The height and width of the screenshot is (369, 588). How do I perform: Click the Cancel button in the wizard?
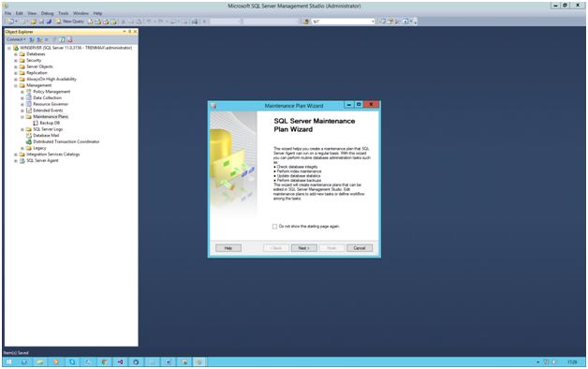click(x=360, y=248)
